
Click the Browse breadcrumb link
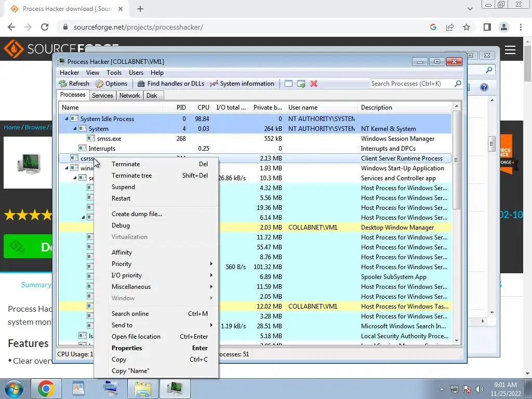point(35,127)
